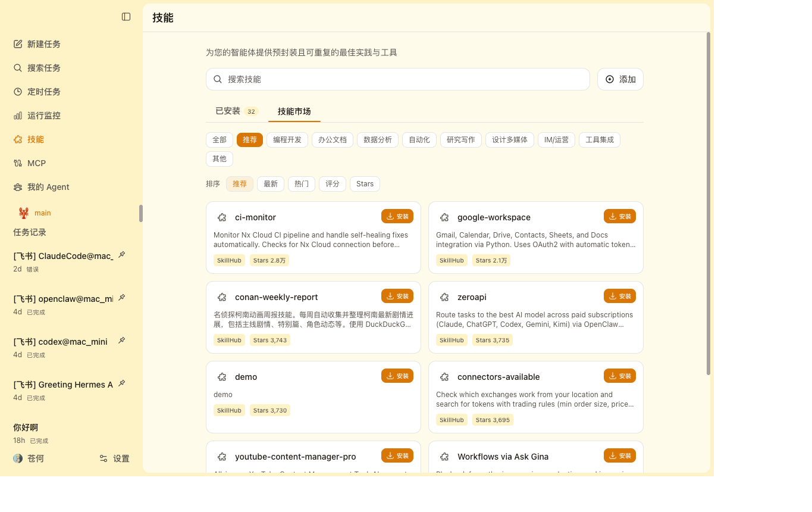Click the google-workspace puzzle icon
Image resolution: width=812 pixels, height=512 pixels.
click(444, 217)
